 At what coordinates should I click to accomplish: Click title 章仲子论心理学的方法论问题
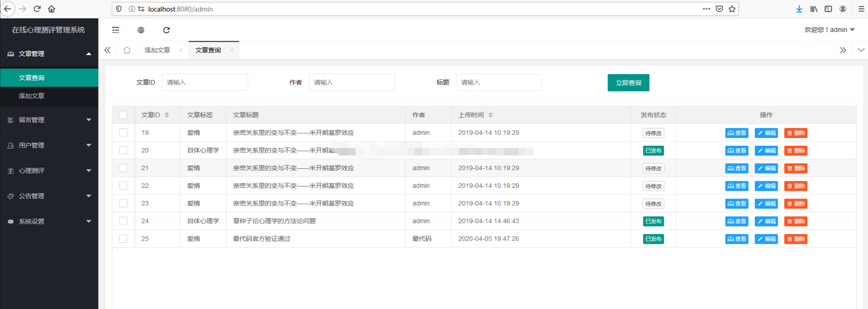274,221
